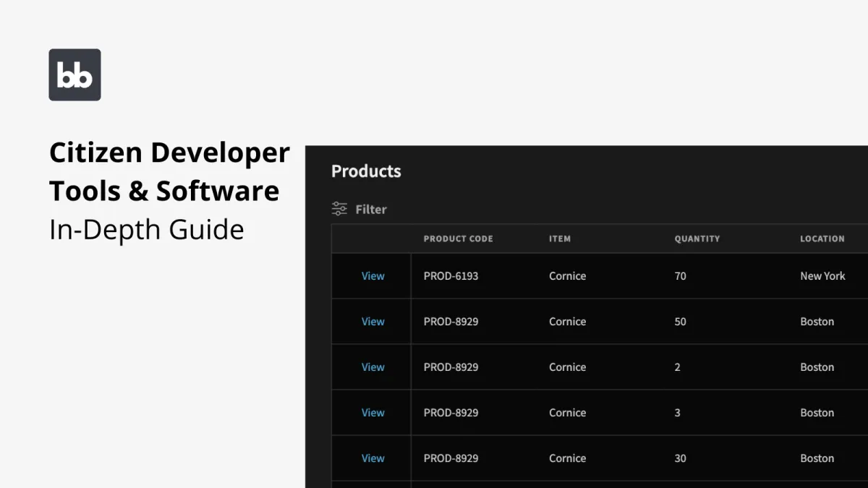The width and height of the screenshot is (868, 488).
Task: Click Cornice in the quantity 50 row
Action: click(568, 321)
